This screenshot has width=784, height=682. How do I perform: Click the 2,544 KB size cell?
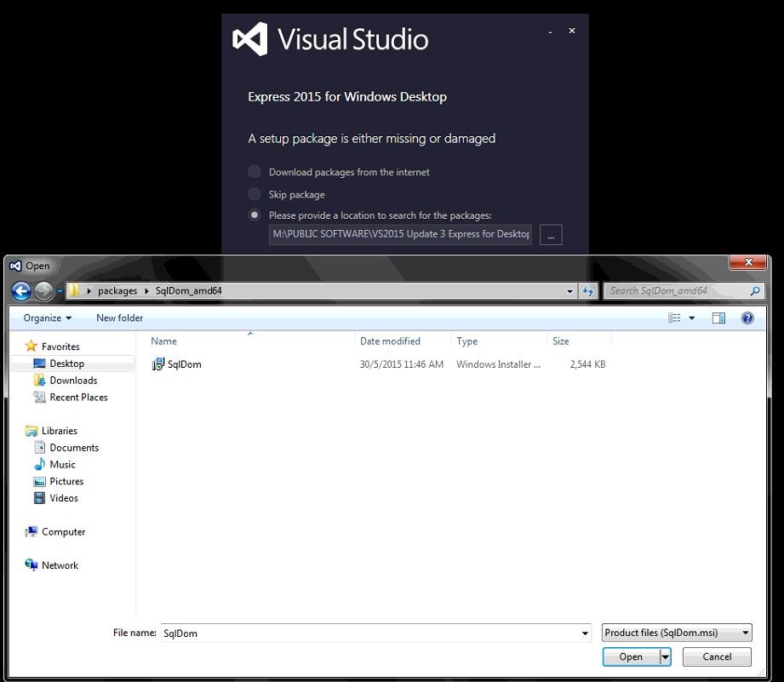point(587,364)
